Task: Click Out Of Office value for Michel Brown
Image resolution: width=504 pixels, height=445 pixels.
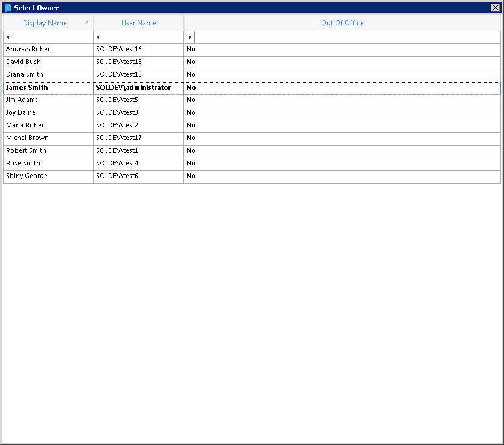Action: [x=191, y=138]
